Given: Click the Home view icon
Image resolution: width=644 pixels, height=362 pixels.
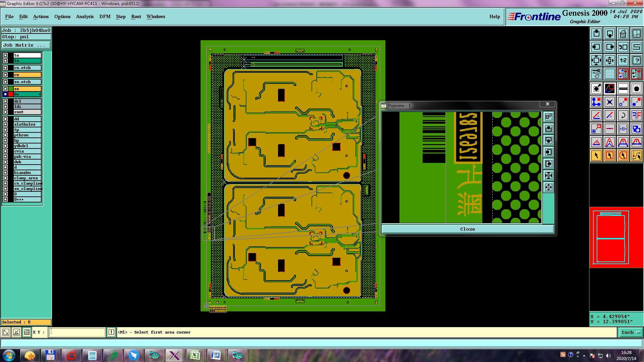Looking at the screenshot, I should (623, 34).
